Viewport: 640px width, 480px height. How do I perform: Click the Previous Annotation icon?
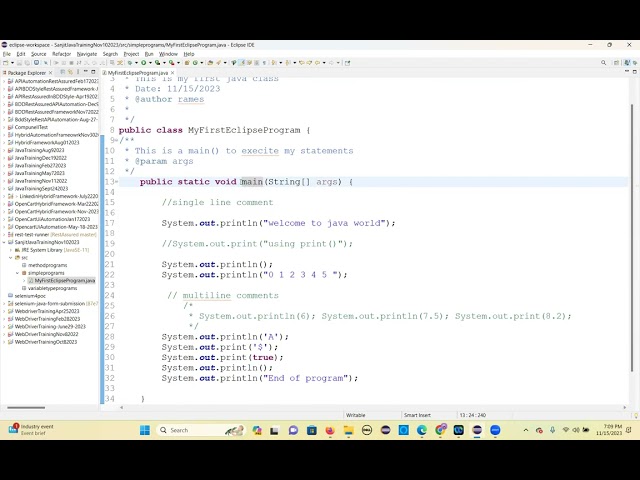(x=288, y=63)
